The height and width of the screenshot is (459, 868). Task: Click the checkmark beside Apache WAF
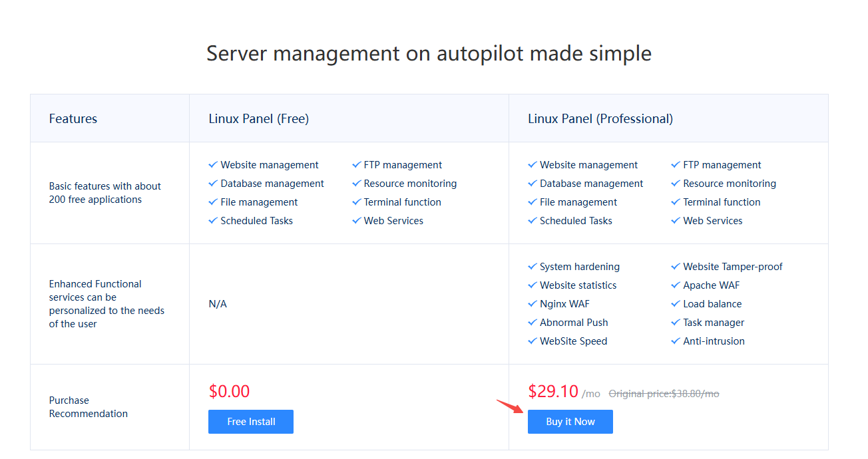coord(676,285)
